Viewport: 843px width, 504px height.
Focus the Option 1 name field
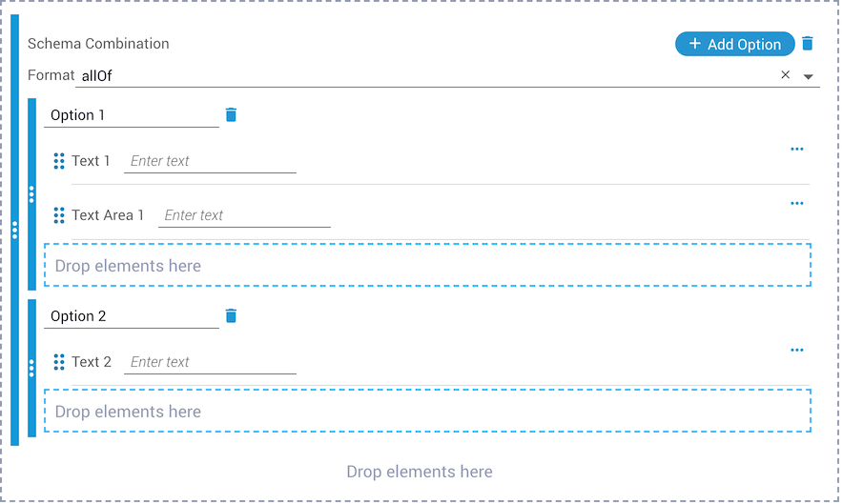click(132, 115)
